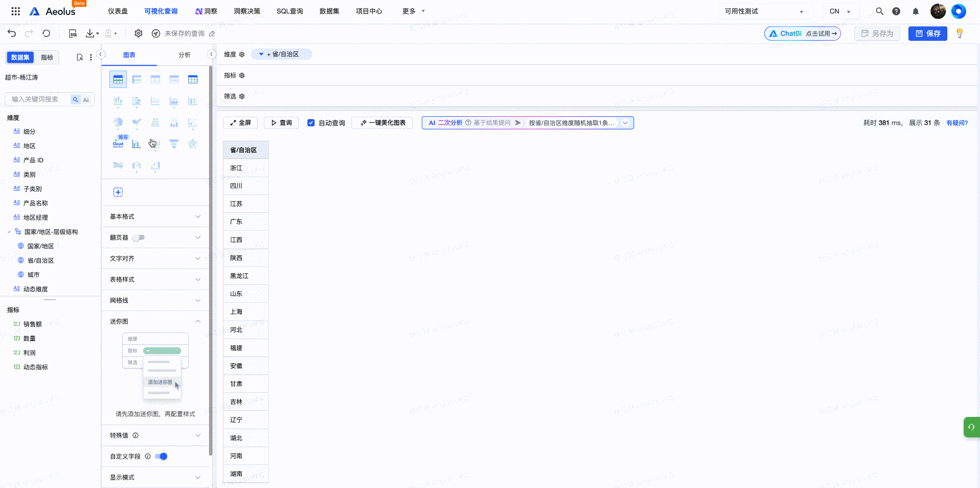The image size is (980, 488).
Task: Click the 另存为 button
Action: click(x=877, y=34)
